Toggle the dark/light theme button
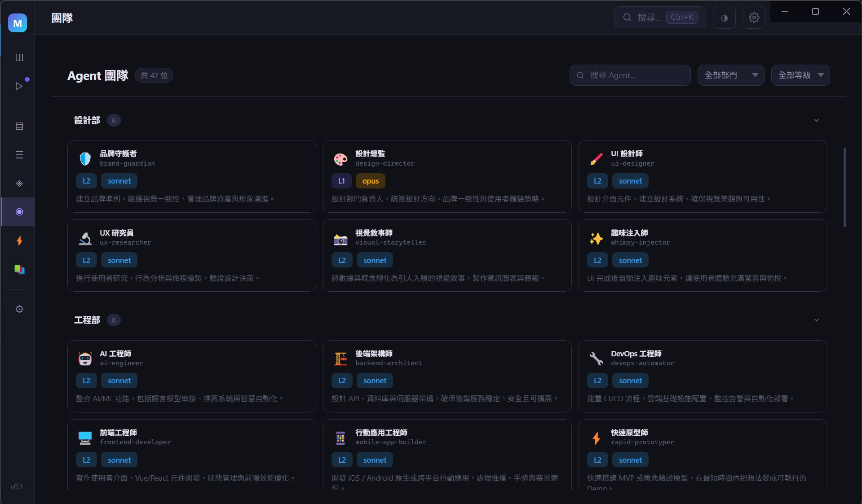This screenshot has height=504, width=862. [724, 18]
